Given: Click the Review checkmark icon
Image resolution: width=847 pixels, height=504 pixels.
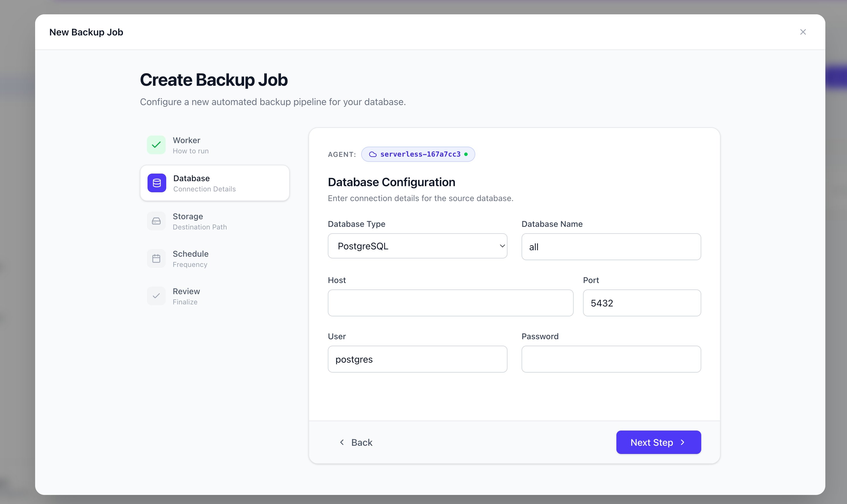Looking at the screenshot, I should pos(156,296).
